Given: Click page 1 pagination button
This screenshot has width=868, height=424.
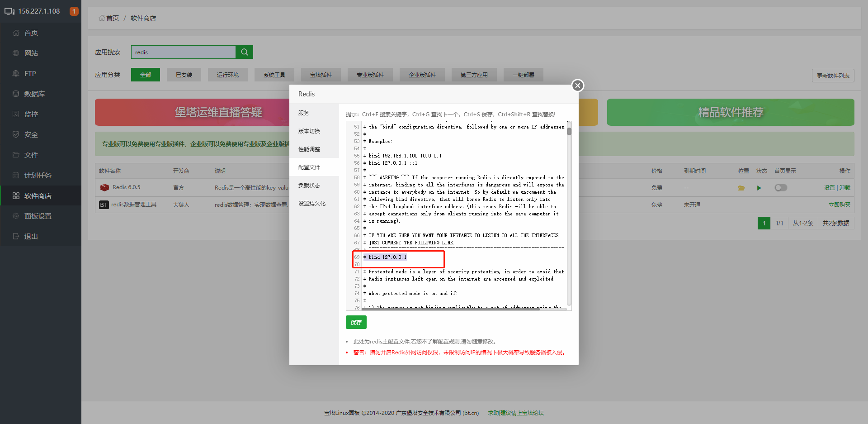Looking at the screenshot, I should click(x=764, y=223).
